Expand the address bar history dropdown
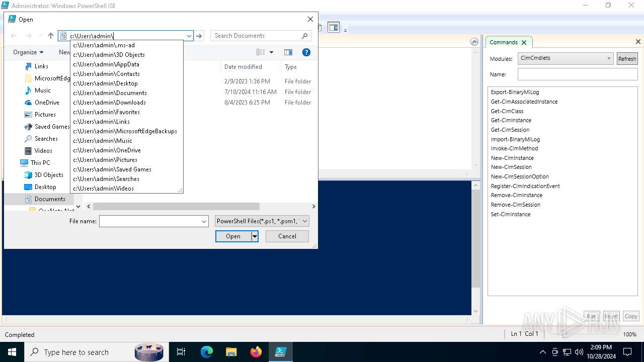This screenshot has height=362, width=644. click(x=189, y=36)
